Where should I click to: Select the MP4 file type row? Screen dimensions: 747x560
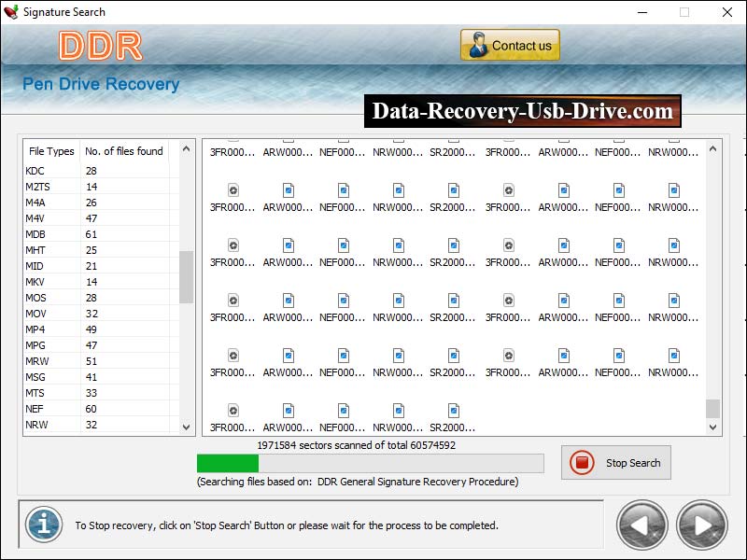click(102, 329)
